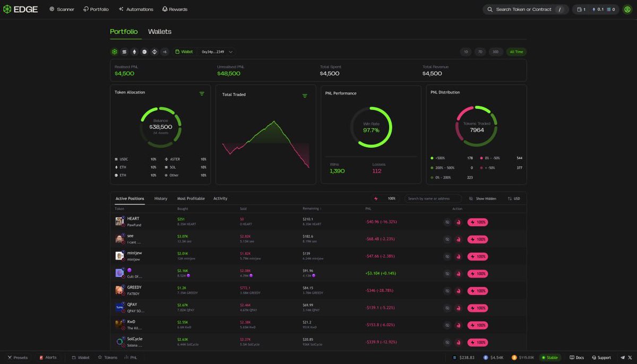Image resolution: width=637 pixels, height=364 pixels.
Task: Select the All Time timeframe button
Action: pos(515,51)
